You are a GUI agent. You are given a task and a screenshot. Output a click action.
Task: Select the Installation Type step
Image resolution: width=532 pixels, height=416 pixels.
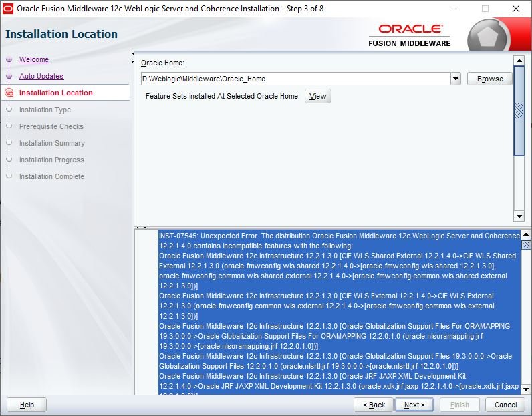45,110
